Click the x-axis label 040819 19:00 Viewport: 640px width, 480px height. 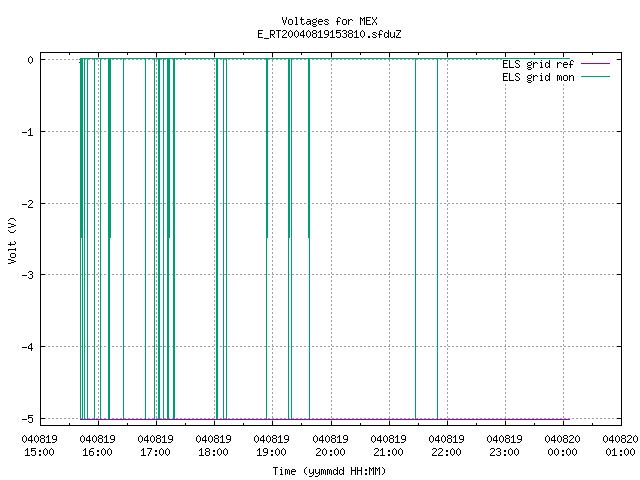coord(271,446)
